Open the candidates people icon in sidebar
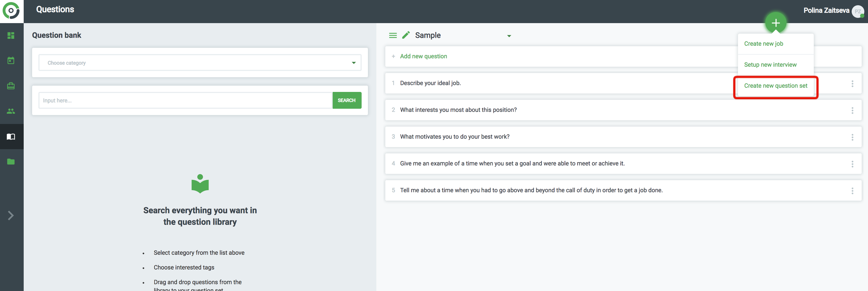 click(x=11, y=111)
